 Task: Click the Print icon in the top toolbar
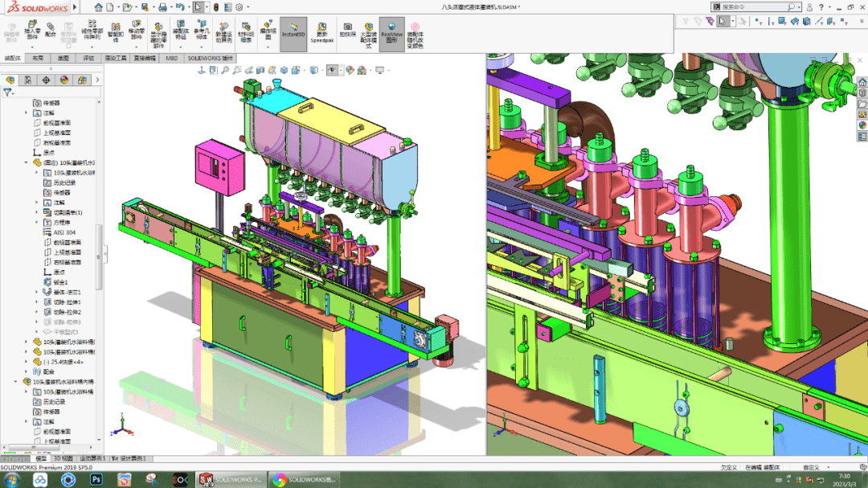tap(162, 7)
